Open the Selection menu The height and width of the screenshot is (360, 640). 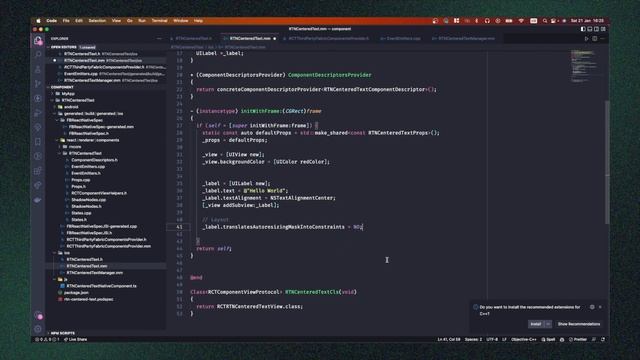97,21
